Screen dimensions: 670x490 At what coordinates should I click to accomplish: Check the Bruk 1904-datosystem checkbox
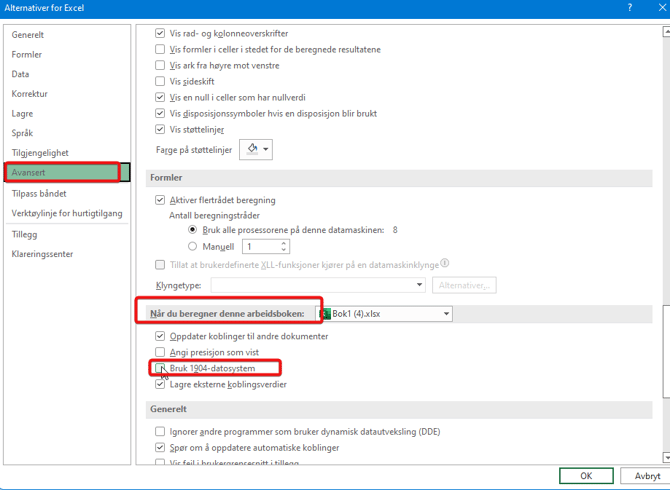tap(160, 368)
